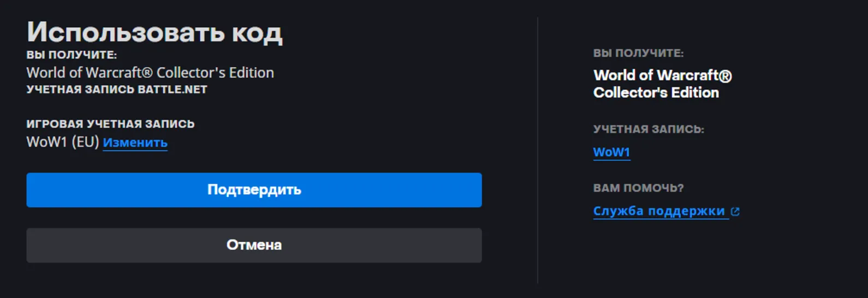Click the ВАМ ПОМОЧЬ? label
The image size is (868, 298).
[x=638, y=188]
